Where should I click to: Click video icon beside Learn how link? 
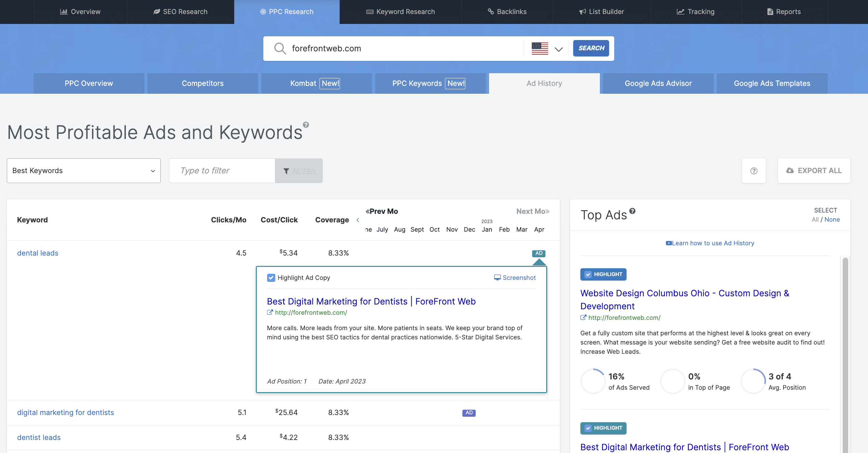(x=669, y=243)
